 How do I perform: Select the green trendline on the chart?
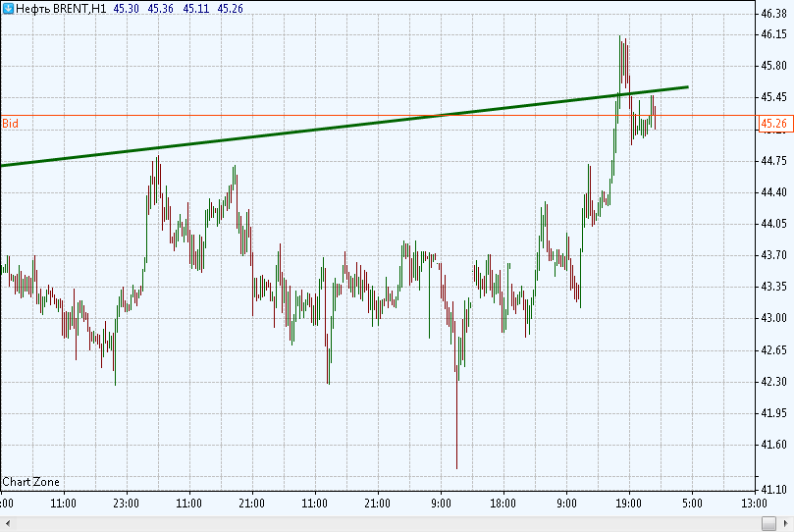344,126
